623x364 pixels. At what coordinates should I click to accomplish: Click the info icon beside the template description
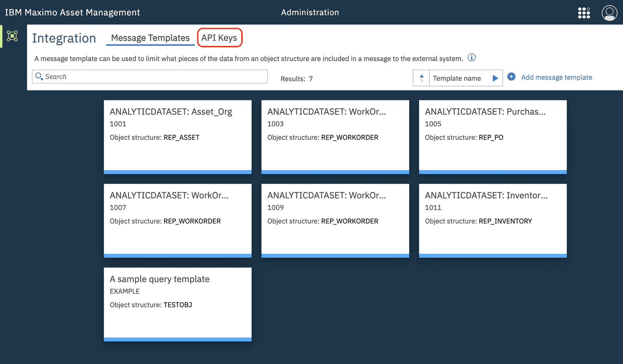pyautogui.click(x=472, y=57)
